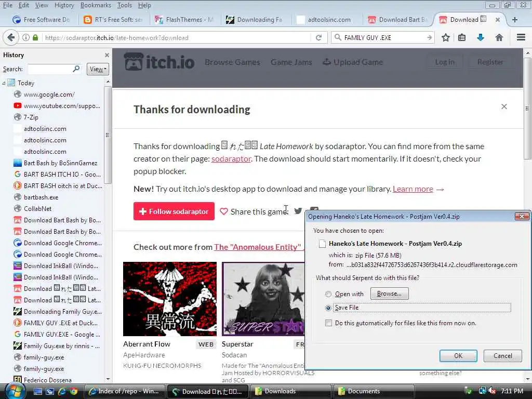The height and width of the screenshot is (399, 532).
Task: Dismiss the Thanks for downloading panel
Action: coord(504,107)
